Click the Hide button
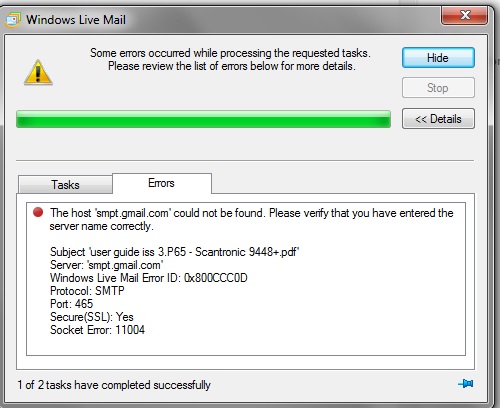The height and width of the screenshot is (408, 500). (438, 58)
